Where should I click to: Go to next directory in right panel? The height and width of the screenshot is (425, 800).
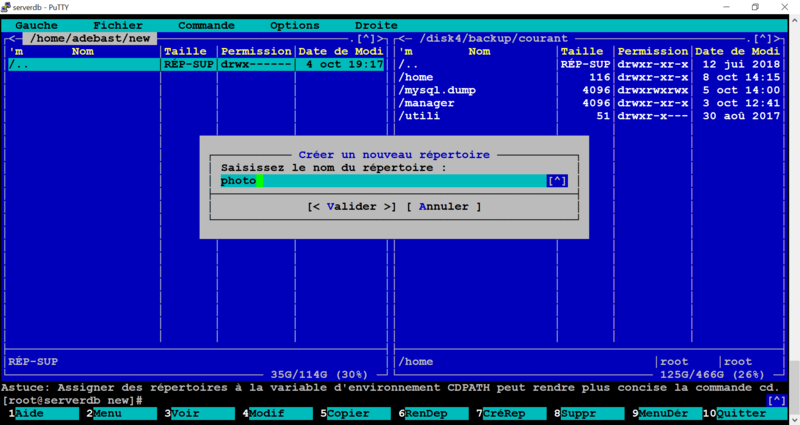[777, 38]
